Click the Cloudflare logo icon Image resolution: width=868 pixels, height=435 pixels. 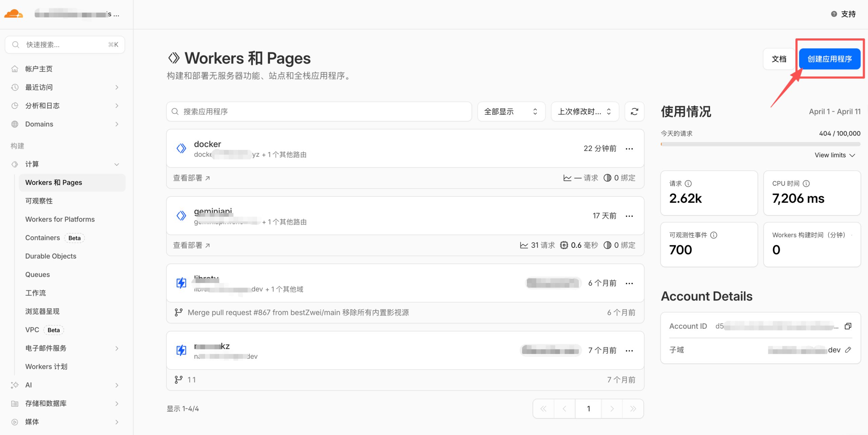click(x=14, y=14)
